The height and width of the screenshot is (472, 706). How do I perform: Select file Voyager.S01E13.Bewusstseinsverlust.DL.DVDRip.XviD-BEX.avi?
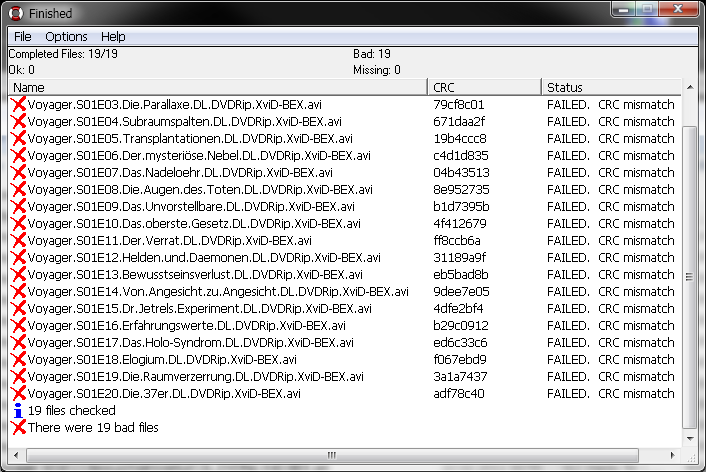click(x=195, y=275)
